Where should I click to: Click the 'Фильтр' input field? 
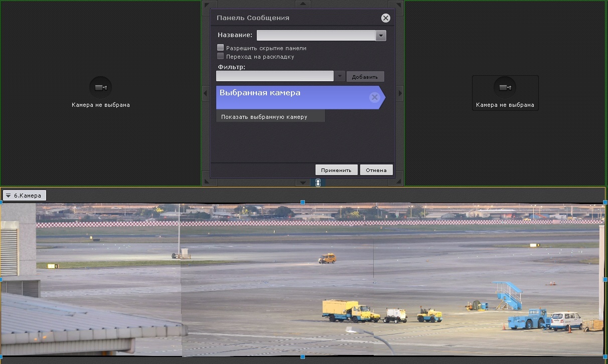coord(274,76)
